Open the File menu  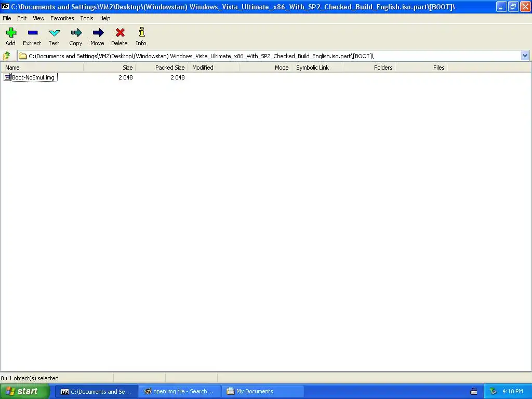pos(7,18)
